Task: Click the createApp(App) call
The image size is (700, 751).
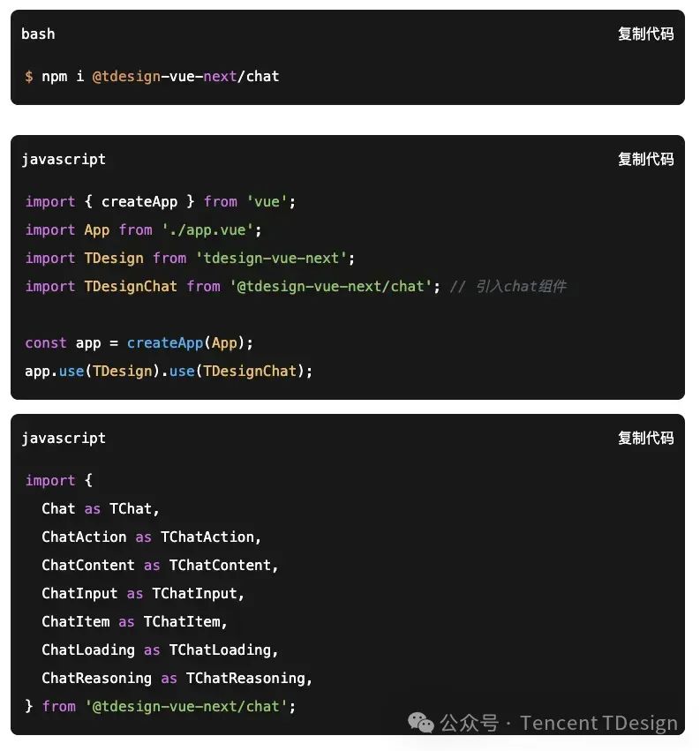Action: coord(190,343)
